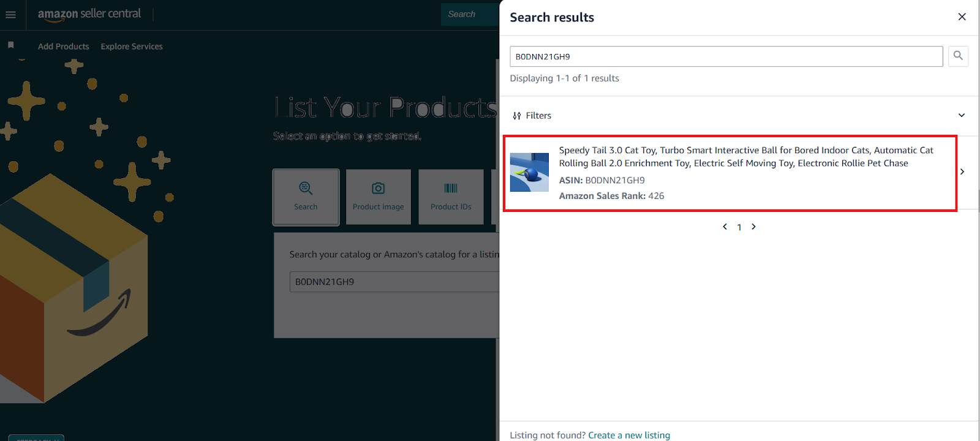This screenshot has height=441, width=980.
Task: Open result details with right chevron arrow
Action: pos(962,171)
